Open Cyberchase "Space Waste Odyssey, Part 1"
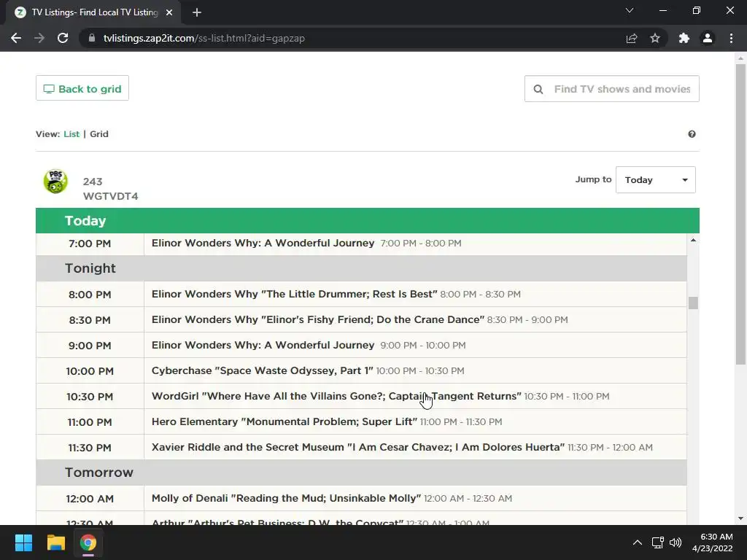 tap(263, 370)
